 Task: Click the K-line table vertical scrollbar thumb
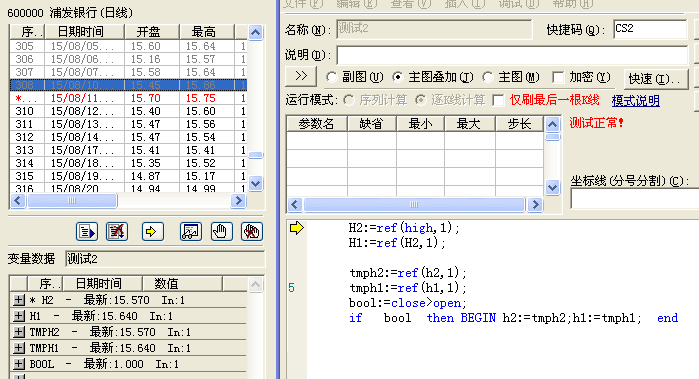tap(255, 155)
